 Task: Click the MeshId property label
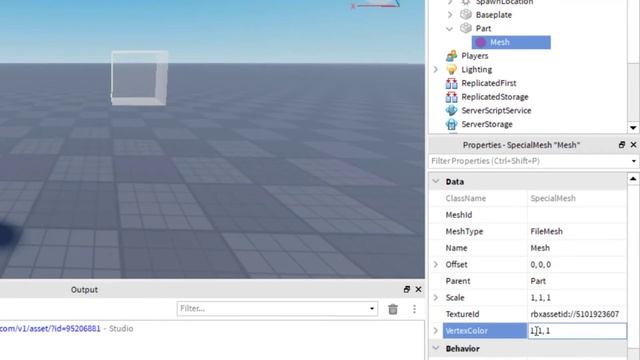(459, 215)
